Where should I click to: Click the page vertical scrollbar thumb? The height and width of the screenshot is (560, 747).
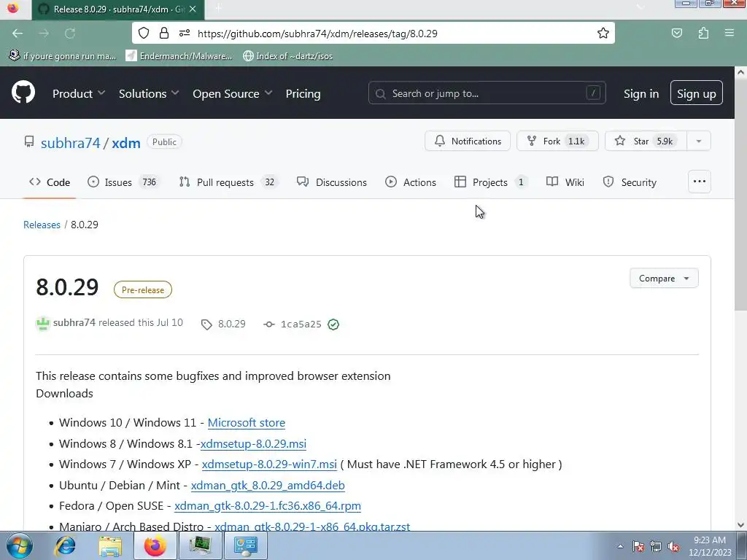click(x=740, y=195)
